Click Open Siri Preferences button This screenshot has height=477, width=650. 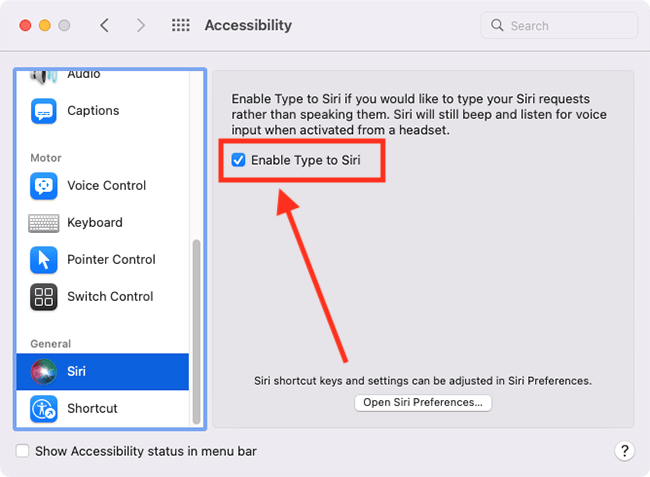click(423, 402)
